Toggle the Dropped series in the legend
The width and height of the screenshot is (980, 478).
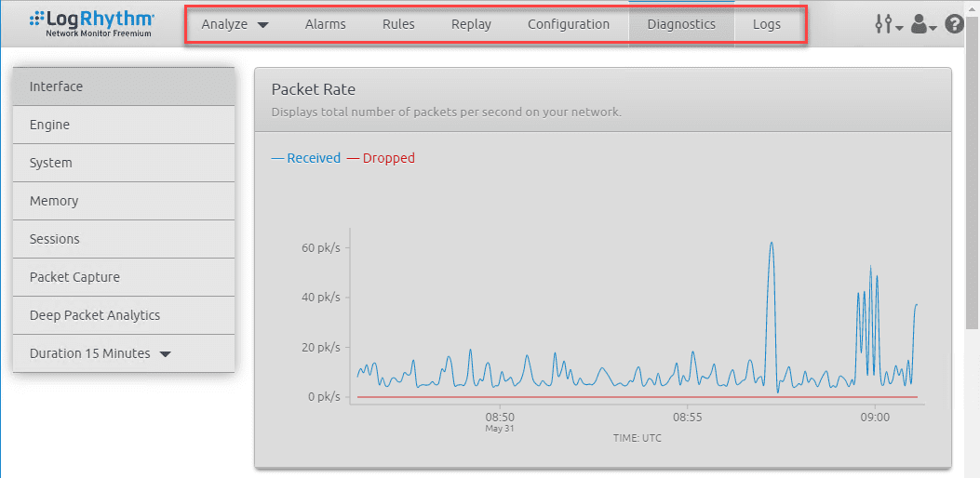[382, 158]
